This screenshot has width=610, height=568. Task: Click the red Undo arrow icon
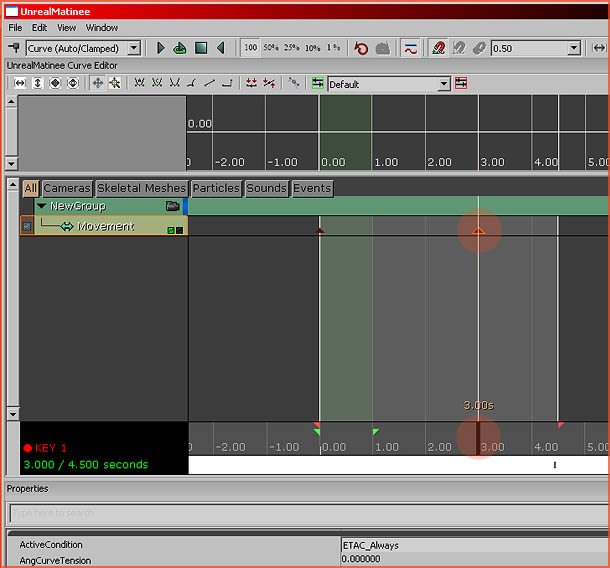click(361, 48)
